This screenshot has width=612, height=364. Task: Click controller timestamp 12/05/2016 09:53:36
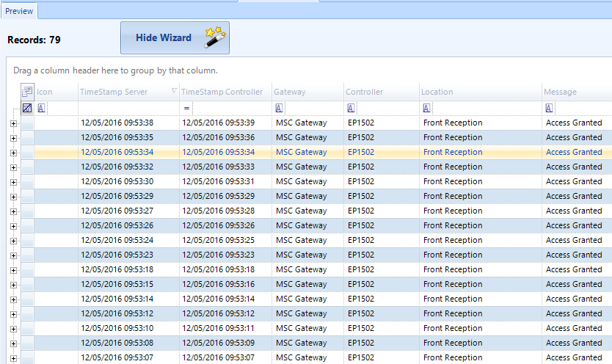click(218, 138)
